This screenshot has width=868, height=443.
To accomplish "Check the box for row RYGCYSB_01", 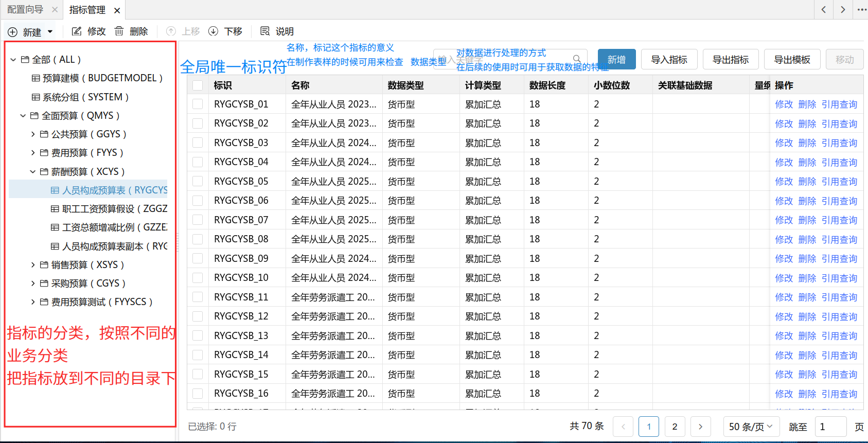I will pyautogui.click(x=198, y=104).
